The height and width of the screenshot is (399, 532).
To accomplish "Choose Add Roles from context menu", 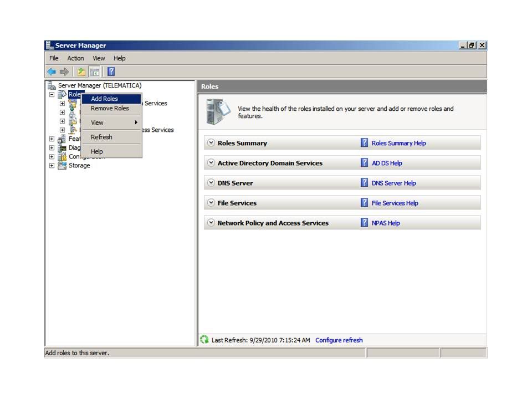I will click(x=104, y=99).
